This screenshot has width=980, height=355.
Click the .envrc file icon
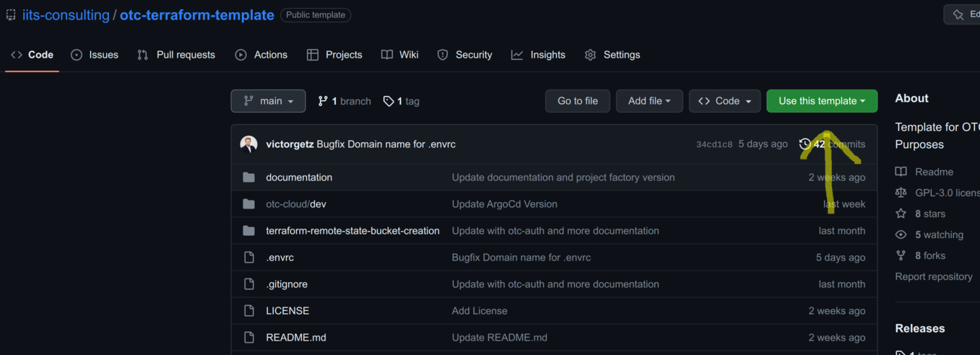249,258
